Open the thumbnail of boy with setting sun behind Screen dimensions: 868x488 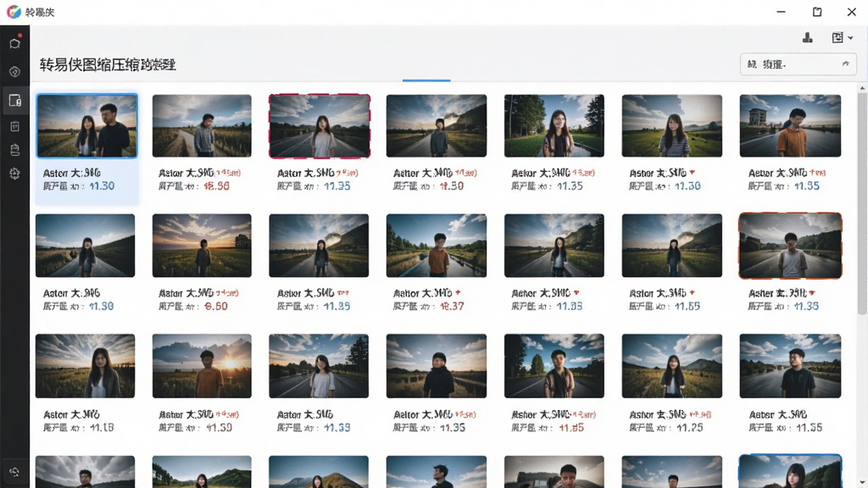click(202, 366)
